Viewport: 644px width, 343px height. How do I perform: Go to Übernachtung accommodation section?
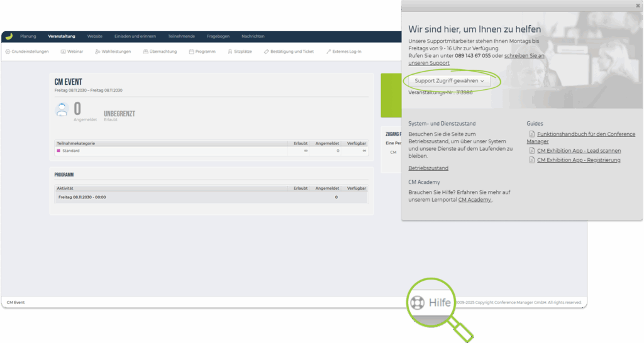(x=160, y=52)
